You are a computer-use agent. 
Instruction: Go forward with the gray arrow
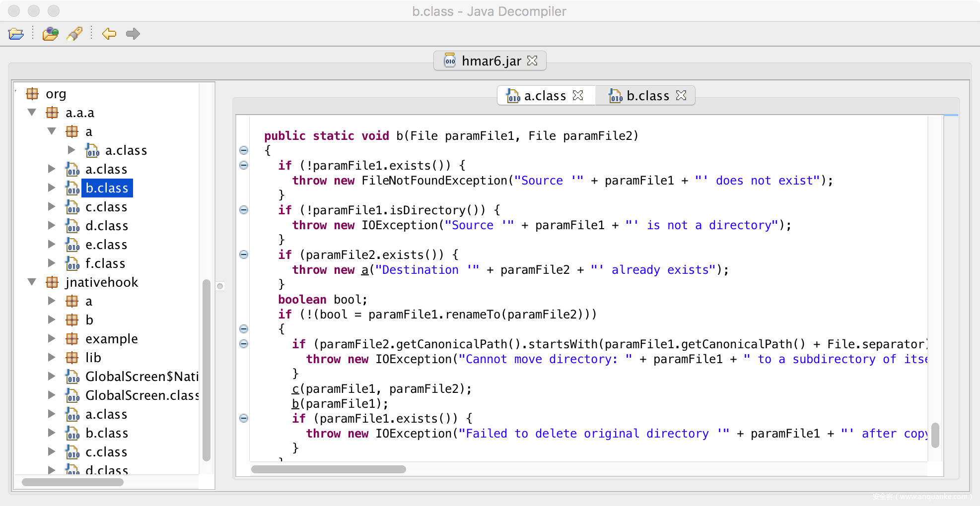click(133, 34)
